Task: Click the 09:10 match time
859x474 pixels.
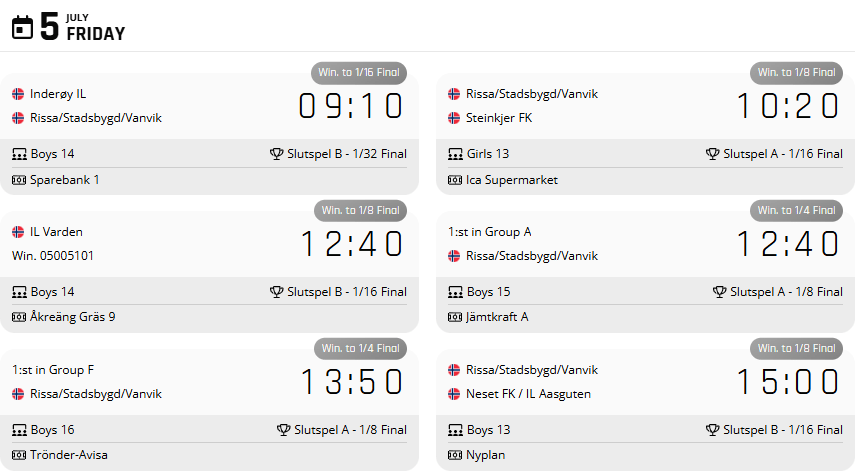Action: click(x=351, y=106)
